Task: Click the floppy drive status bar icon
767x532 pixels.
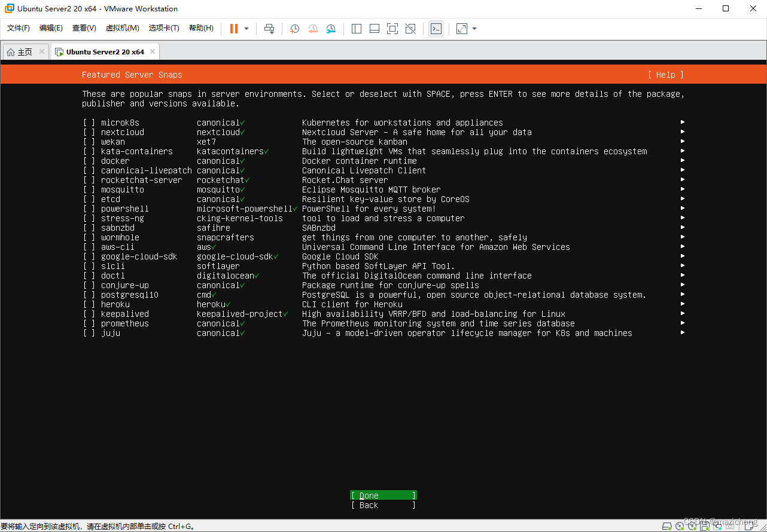Action: point(704,527)
